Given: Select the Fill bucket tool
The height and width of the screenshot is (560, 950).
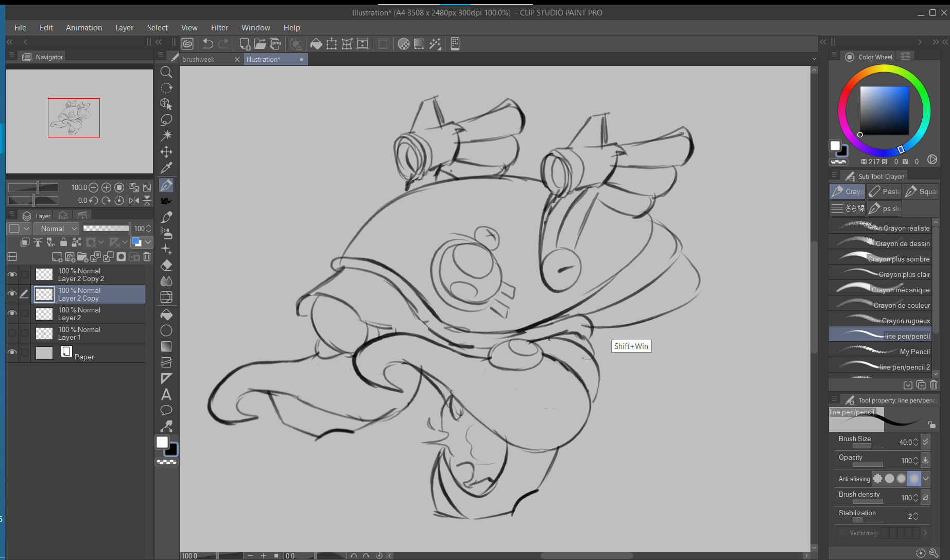Looking at the screenshot, I should pyautogui.click(x=166, y=314).
